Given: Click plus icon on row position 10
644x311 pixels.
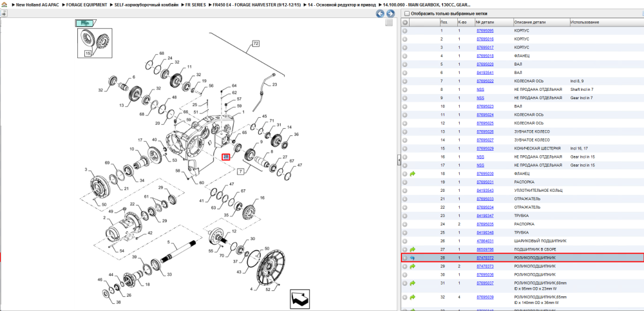Looking at the screenshot, I should click(x=405, y=106).
